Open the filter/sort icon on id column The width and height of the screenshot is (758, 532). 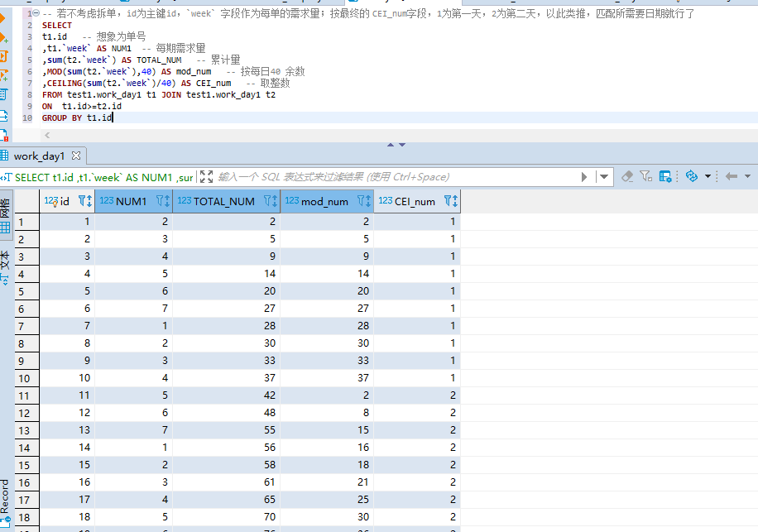click(85, 201)
